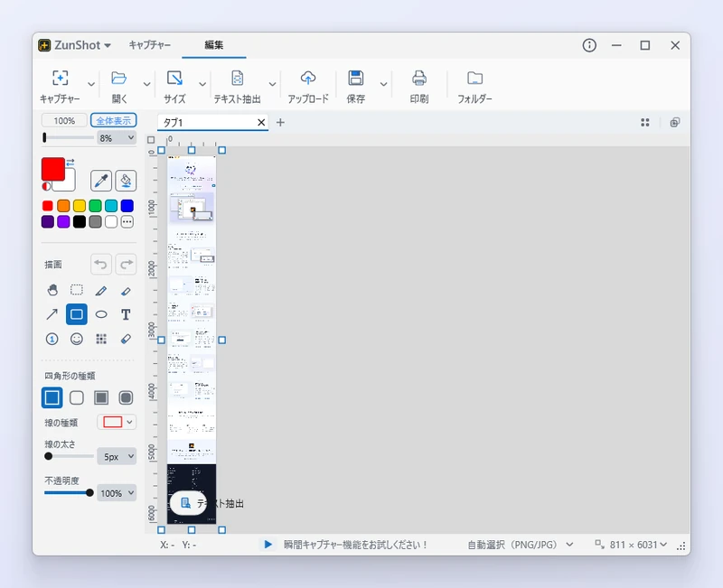
Task: Pick the pen drawing tool
Action: 101,290
